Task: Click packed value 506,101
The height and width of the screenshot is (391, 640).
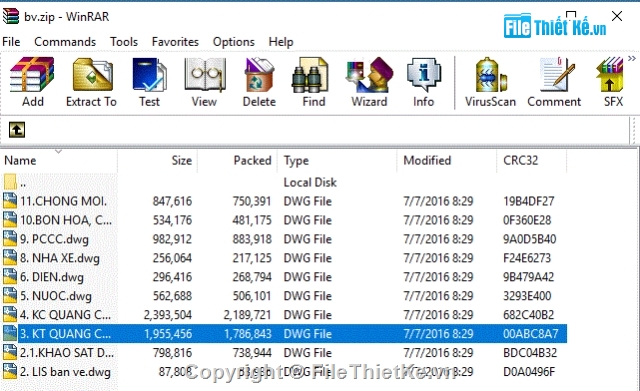Action: [x=252, y=296]
